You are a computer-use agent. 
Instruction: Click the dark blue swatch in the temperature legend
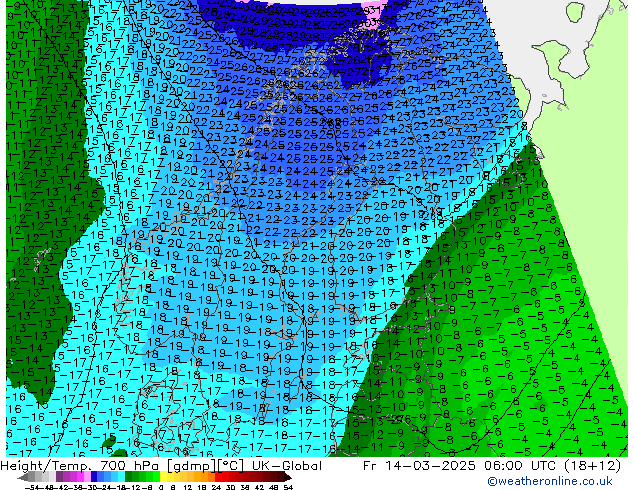pos(94,477)
